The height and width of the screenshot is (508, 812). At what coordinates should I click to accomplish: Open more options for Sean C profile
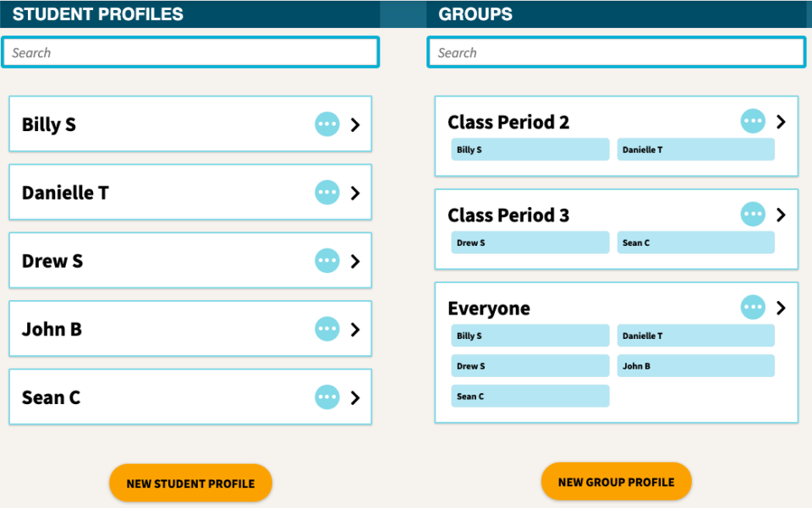327,397
